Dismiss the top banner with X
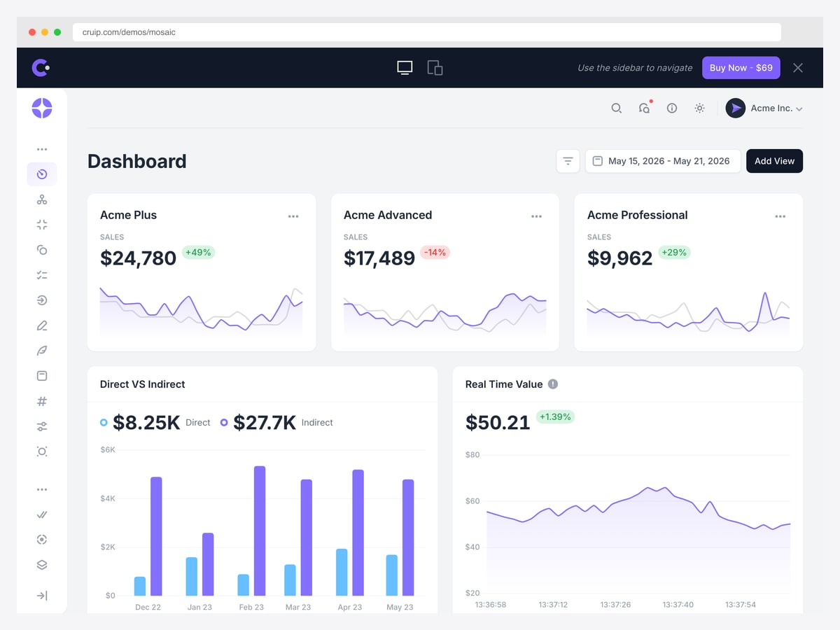Screen dimensions: 840x630 [x=798, y=68]
